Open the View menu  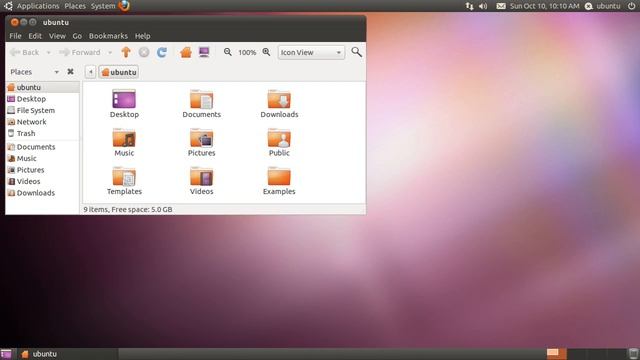coord(57,36)
